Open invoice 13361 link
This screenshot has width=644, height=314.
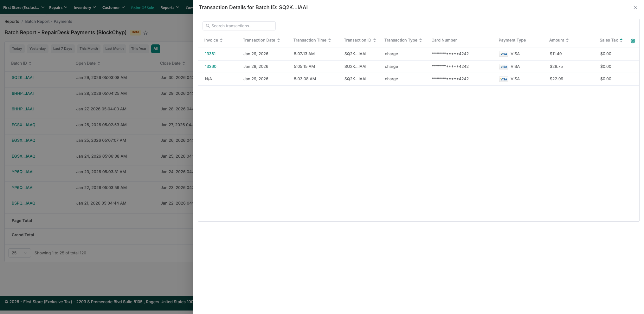(x=210, y=54)
